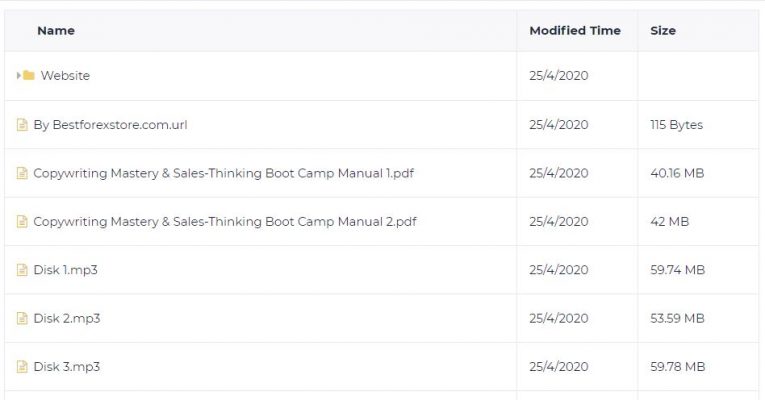The image size is (765, 400).
Task: Click the yellow Website folder icon
Action: pyautogui.click(x=29, y=75)
